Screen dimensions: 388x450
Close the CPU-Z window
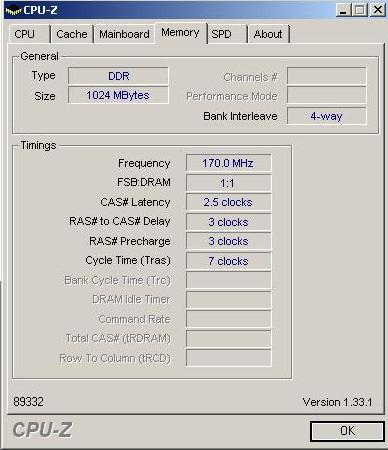click(x=378, y=10)
